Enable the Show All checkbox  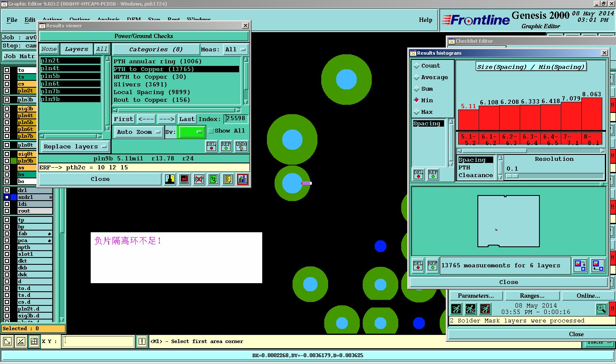(x=211, y=131)
